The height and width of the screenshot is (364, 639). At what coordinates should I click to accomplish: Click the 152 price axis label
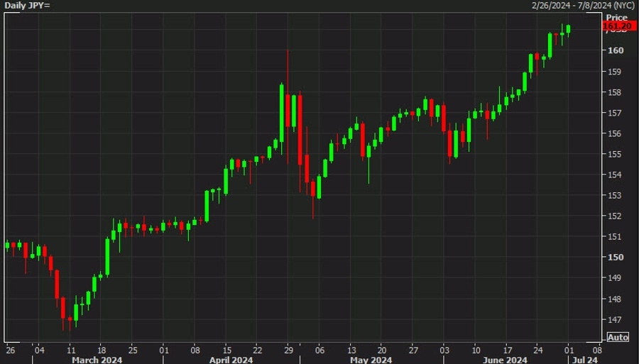click(614, 216)
